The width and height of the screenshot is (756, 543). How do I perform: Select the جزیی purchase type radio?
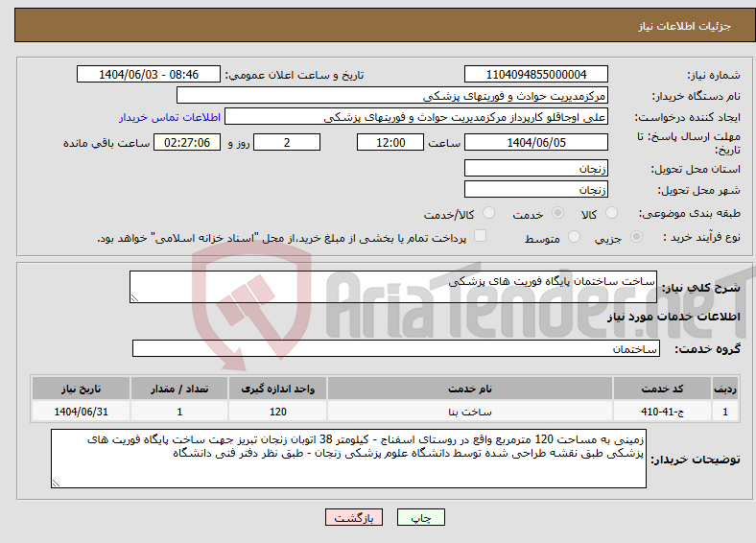pos(636,237)
